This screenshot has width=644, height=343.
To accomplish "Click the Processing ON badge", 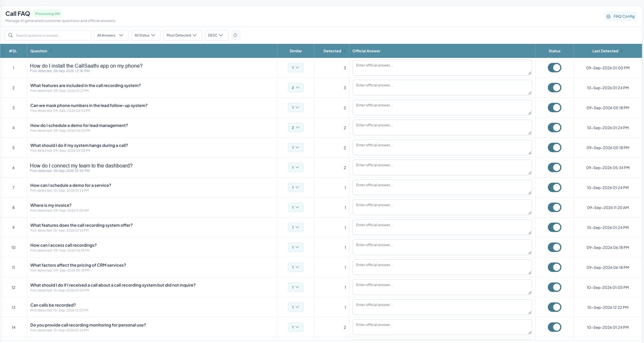I will 47,14.
